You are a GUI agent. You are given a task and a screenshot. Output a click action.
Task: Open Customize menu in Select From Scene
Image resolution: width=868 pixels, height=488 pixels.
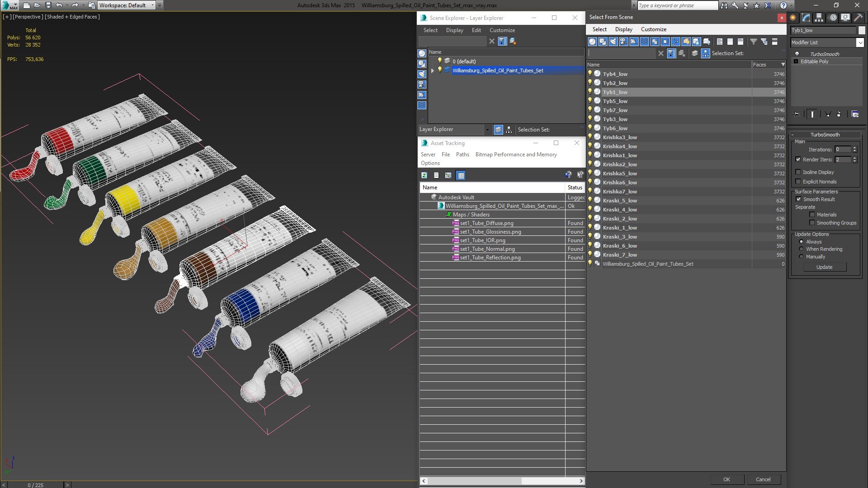[x=654, y=29]
